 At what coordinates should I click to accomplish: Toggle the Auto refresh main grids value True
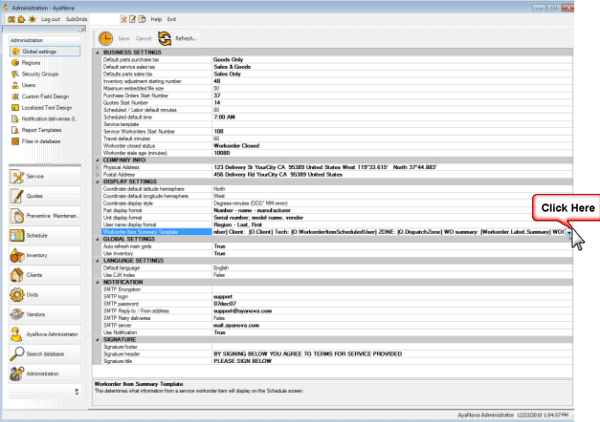click(x=392, y=246)
